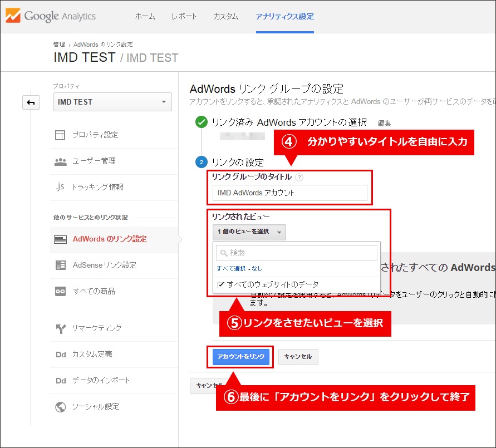Click the なし link
This screenshot has width=496, height=448.
coord(257,268)
